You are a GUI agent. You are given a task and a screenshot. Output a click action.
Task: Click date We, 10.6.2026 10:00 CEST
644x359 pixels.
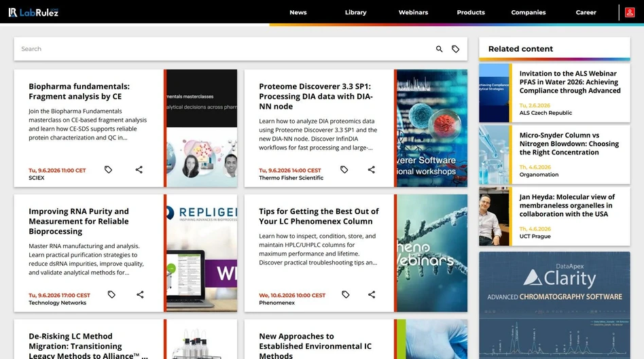292,295
